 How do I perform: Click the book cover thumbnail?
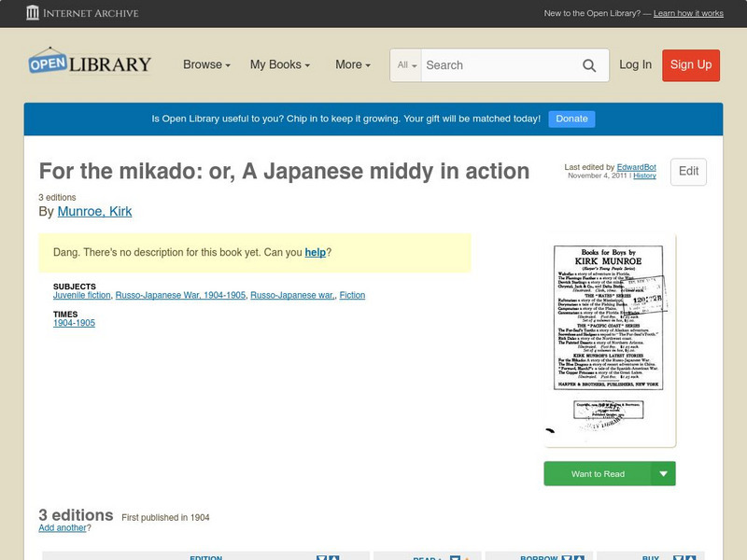(x=609, y=339)
